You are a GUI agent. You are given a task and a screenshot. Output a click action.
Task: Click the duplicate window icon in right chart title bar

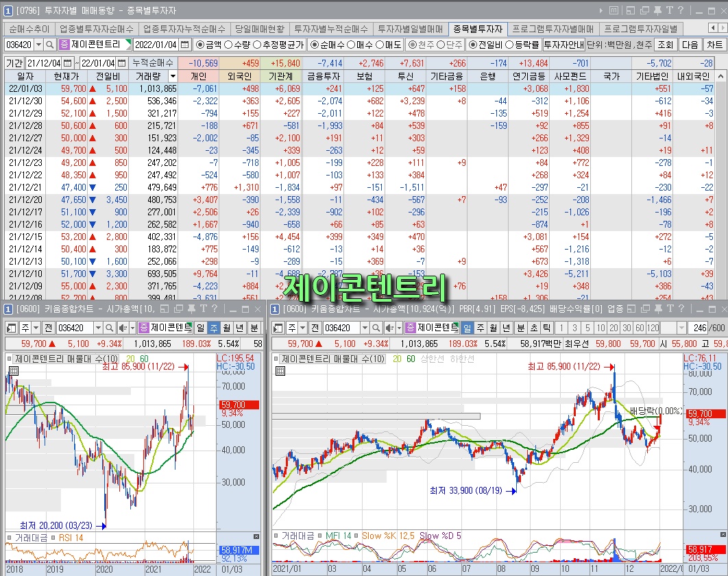pyautogui.click(x=644, y=309)
